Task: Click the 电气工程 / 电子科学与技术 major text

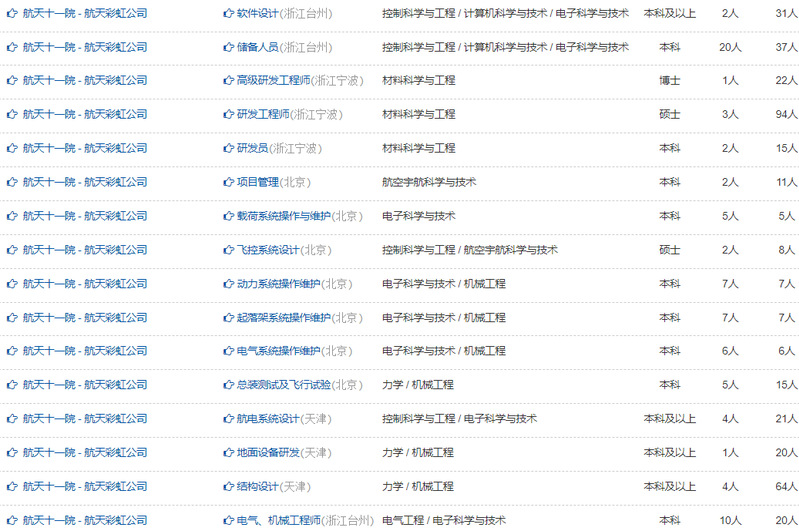Action: point(444,520)
